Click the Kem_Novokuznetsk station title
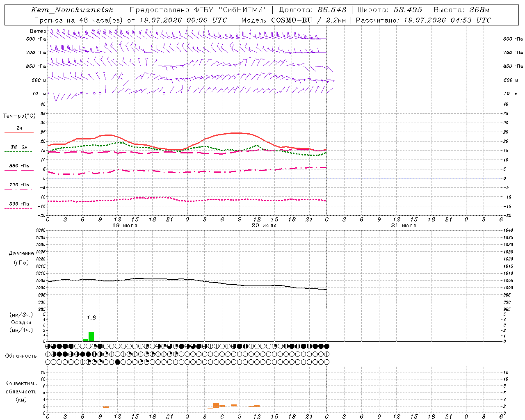 pos(72,10)
